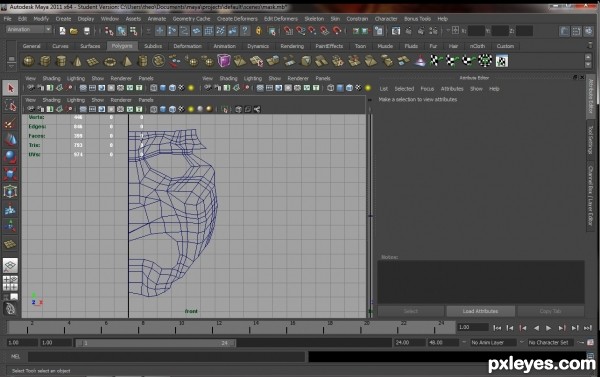Open the Geometry Cache menu
The width and height of the screenshot is (600, 377).
pyautogui.click(x=191, y=19)
